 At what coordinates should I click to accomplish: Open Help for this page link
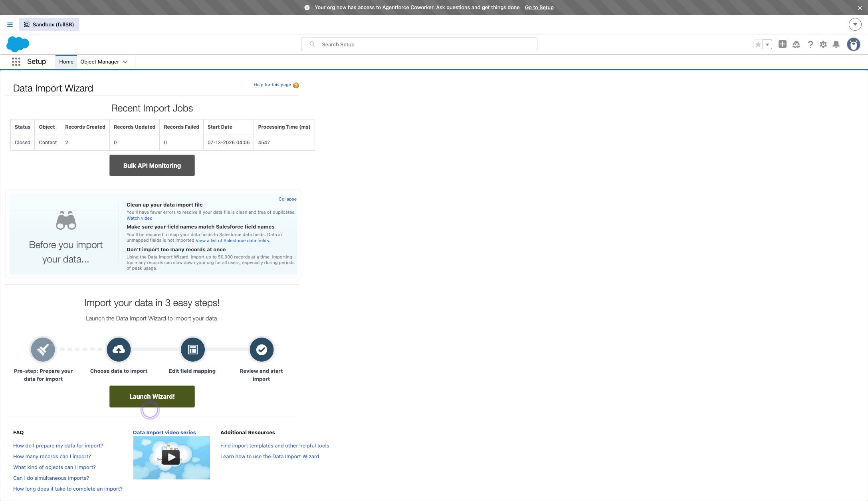pos(272,85)
